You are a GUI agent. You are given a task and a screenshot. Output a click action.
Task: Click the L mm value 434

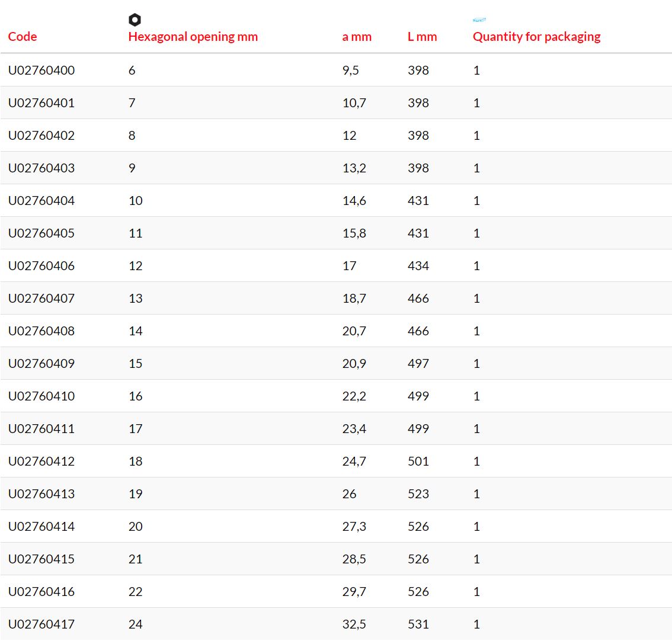click(x=418, y=265)
